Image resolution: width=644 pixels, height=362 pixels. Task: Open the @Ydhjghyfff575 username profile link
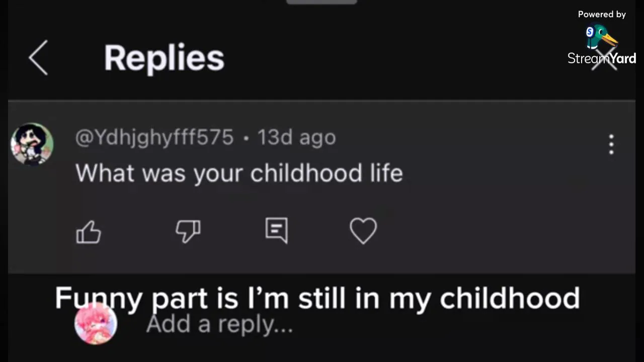154,137
